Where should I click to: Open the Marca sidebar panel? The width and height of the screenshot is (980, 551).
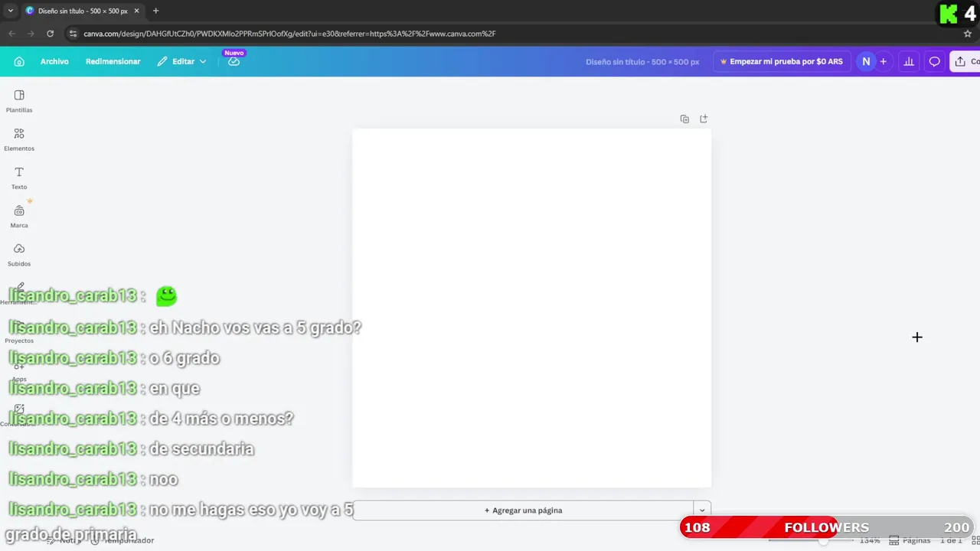(19, 216)
